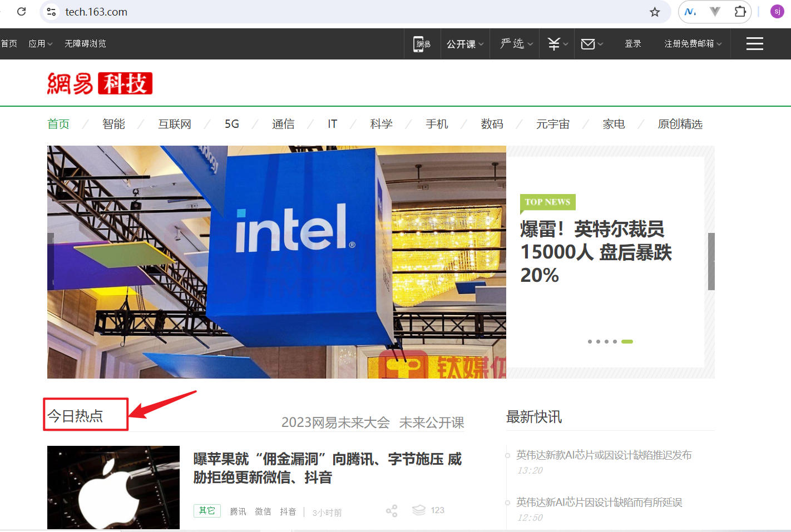Open 2023网易未来大会 link

pyautogui.click(x=335, y=422)
